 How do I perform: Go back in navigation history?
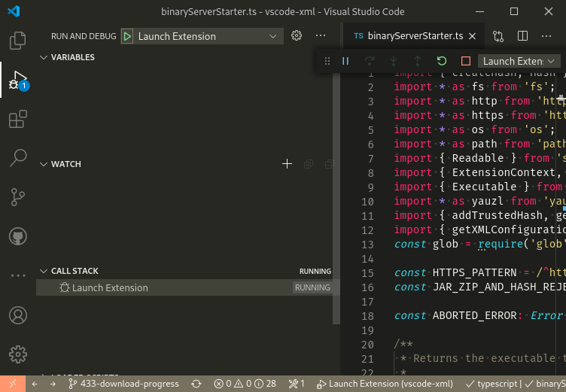point(35,384)
